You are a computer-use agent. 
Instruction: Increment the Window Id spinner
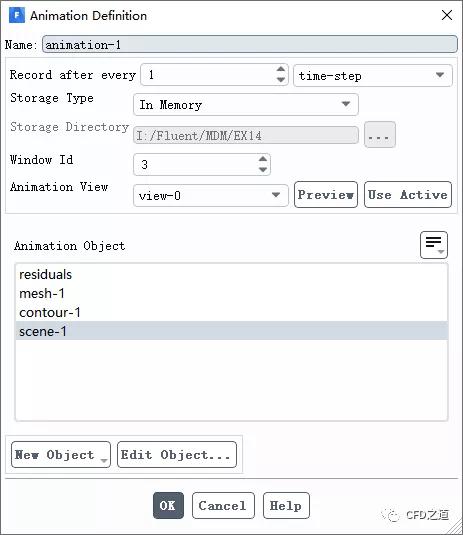coord(263,159)
